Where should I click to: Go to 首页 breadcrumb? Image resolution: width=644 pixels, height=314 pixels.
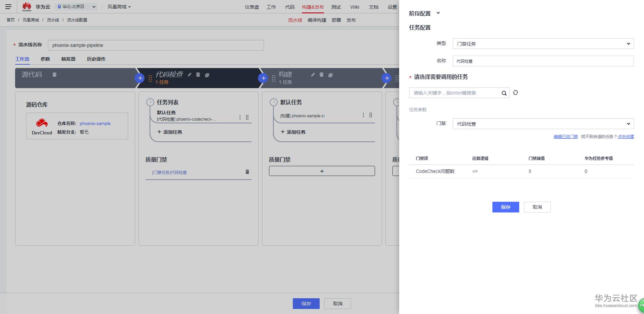tap(11, 20)
